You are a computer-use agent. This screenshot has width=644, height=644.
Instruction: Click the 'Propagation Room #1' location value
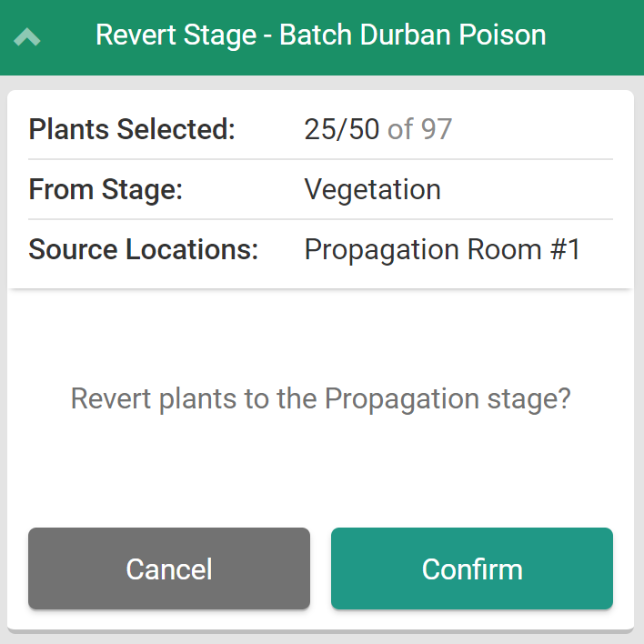click(442, 249)
